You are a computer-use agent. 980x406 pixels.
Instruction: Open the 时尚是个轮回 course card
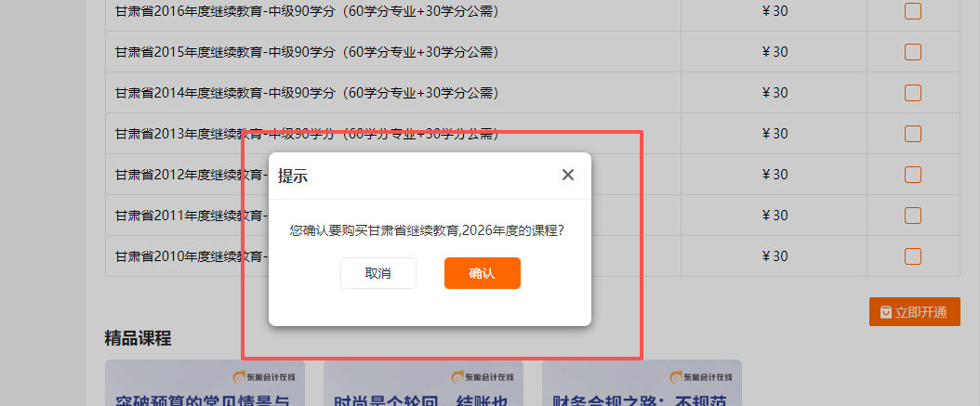[x=423, y=383]
